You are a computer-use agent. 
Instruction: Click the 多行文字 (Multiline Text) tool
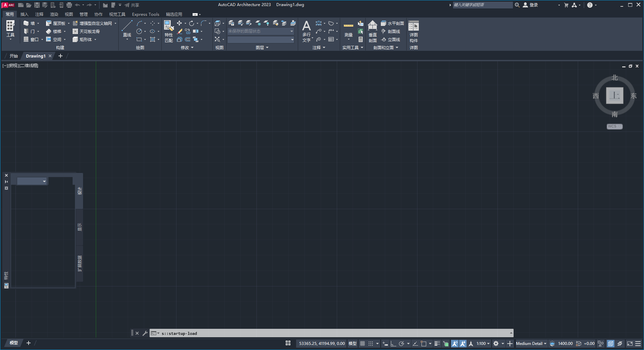[x=306, y=31]
